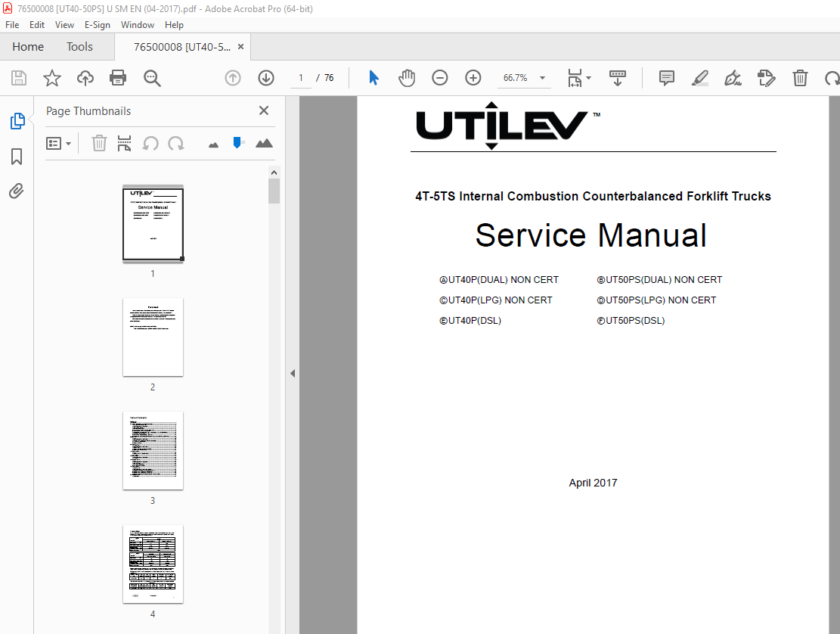Open the File menu

click(x=12, y=25)
